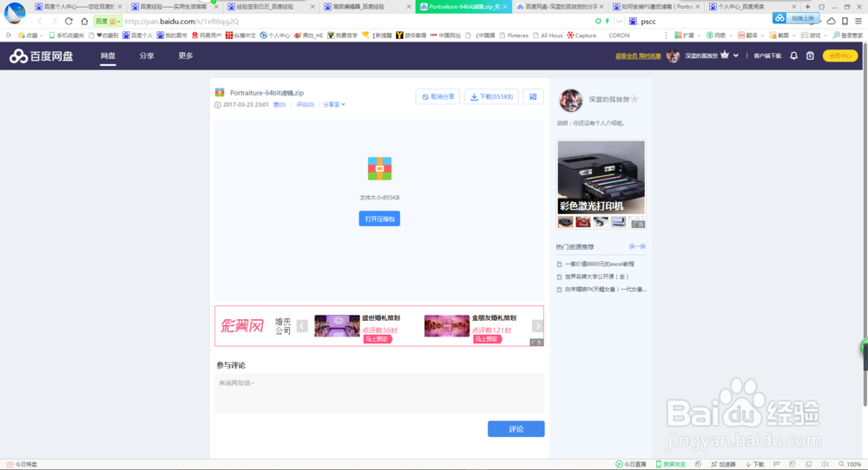868x470 pixels.
Task: Click the sharer's profile picture in sidebar
Action: (571, 100)
